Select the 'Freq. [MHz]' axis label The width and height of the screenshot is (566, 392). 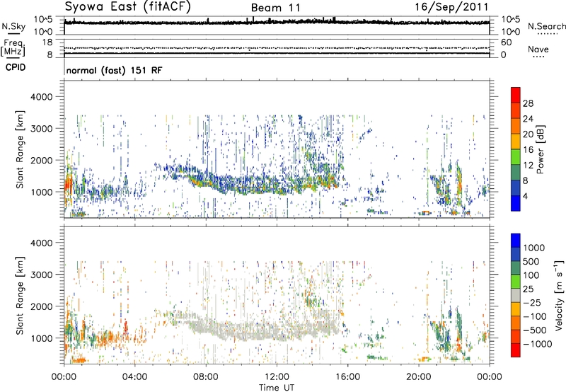click(13, 48)
